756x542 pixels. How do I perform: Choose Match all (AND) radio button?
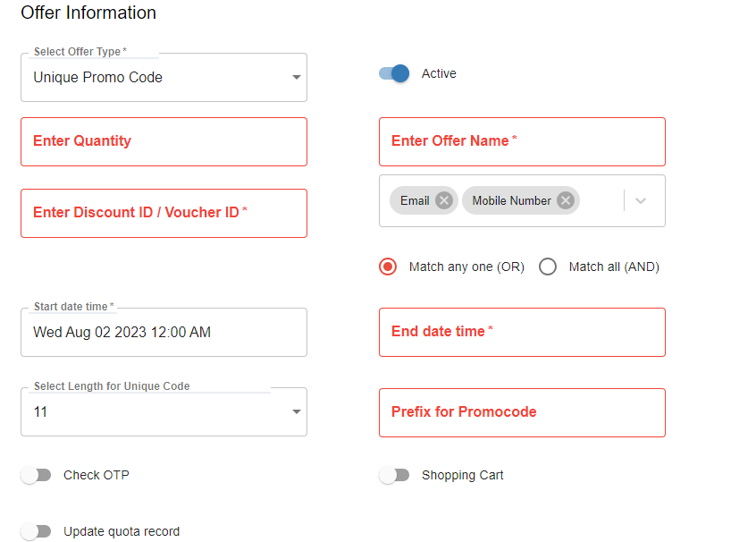[x=548, y=267]
